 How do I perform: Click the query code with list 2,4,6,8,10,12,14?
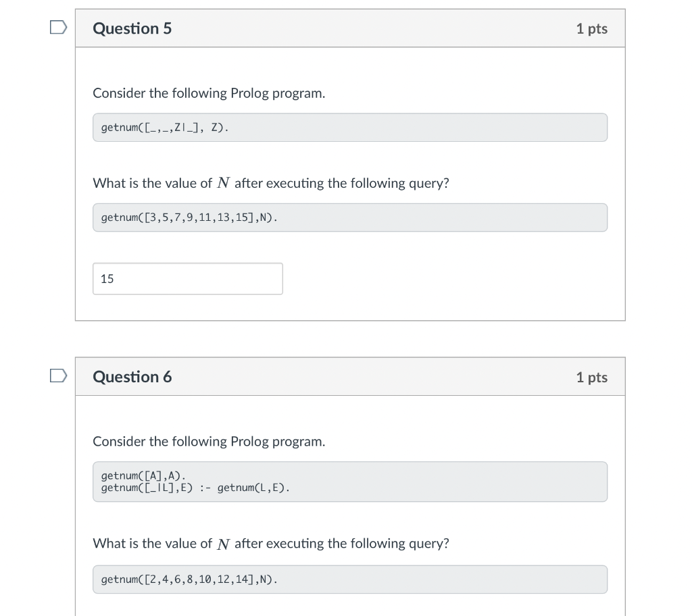[350, 580]
